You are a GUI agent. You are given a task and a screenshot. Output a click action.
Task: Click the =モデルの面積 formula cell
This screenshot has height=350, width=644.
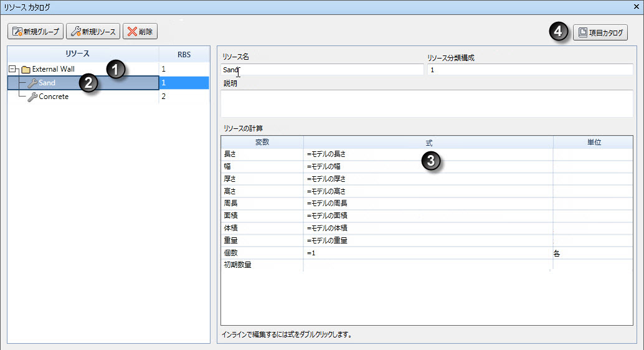[429, 215]
